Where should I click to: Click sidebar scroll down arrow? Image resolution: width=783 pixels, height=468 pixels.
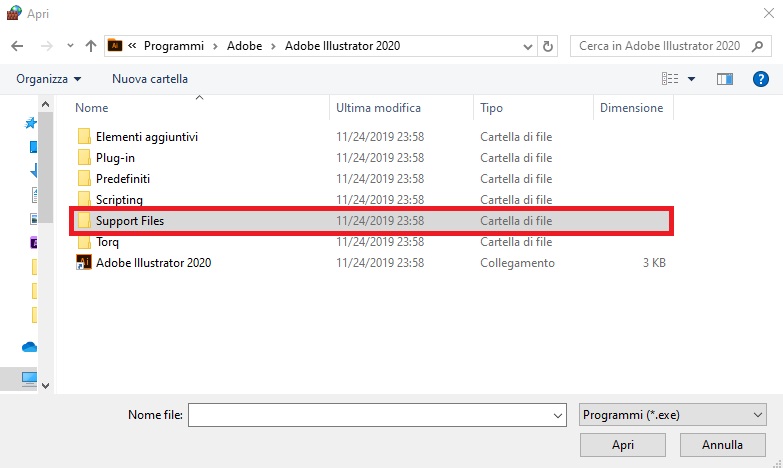(x=45, y=386)
